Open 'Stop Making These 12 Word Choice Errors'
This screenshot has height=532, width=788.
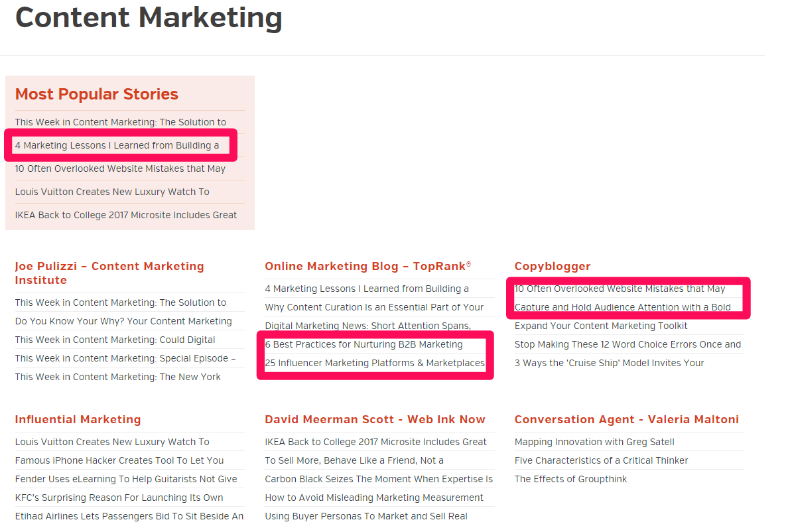pos(627,345)
